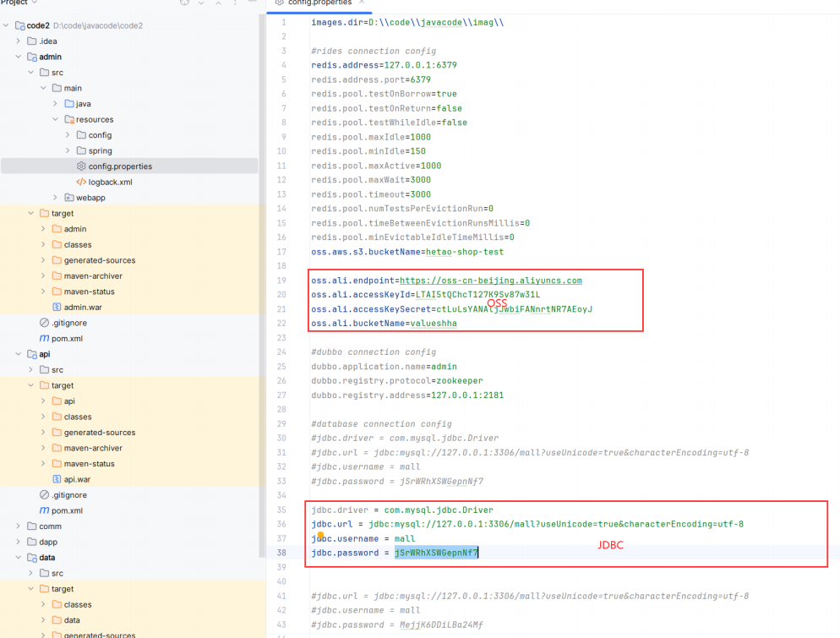Image resolution: width=840 pixels, height=638 pixels.
Task: Click the java source folder icon
Action: click(x=69, y=103)
